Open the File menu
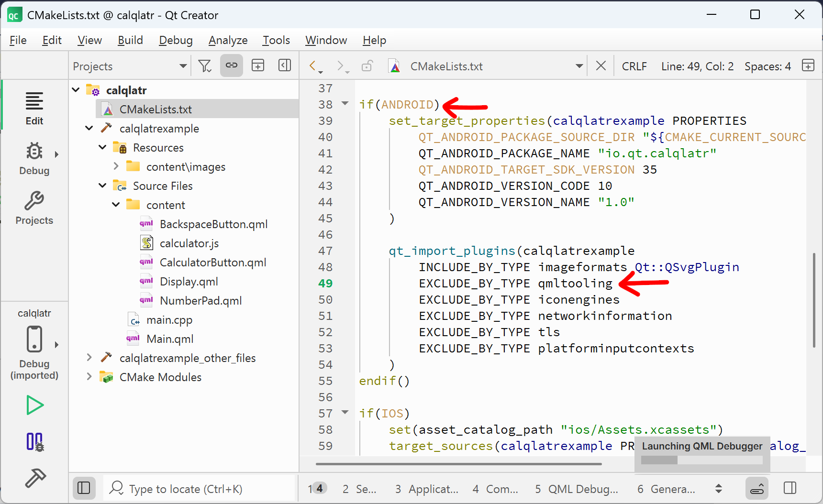 [x=18, y=40]
